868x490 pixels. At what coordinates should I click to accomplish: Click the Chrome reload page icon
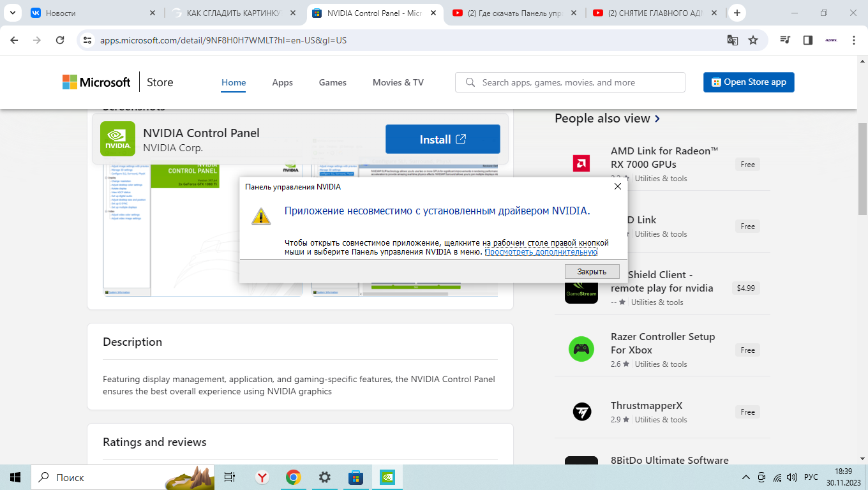pyautogui.click(x=60, y=40)
